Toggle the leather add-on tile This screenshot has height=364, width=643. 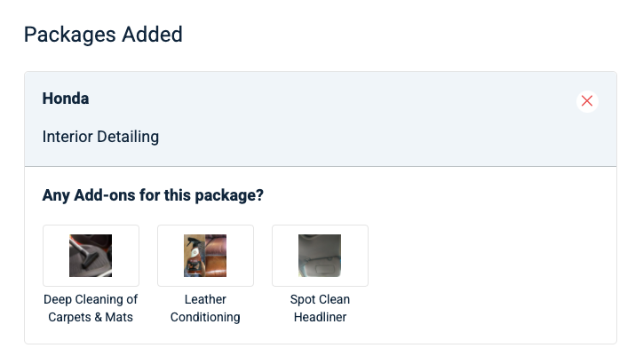pyautogui.click(x=205, y=256)
